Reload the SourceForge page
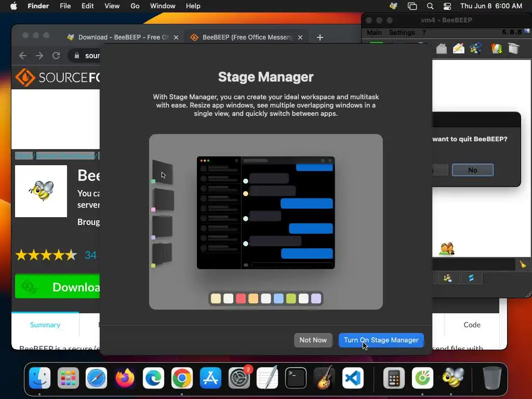532x399 pixels. (x=56, y=56)
